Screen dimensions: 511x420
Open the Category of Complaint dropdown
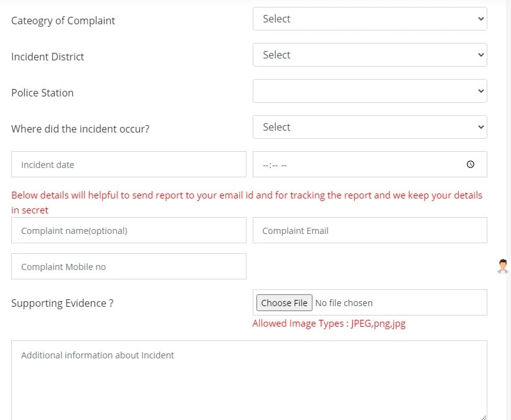pyautogui.click(x=370, y=19)
